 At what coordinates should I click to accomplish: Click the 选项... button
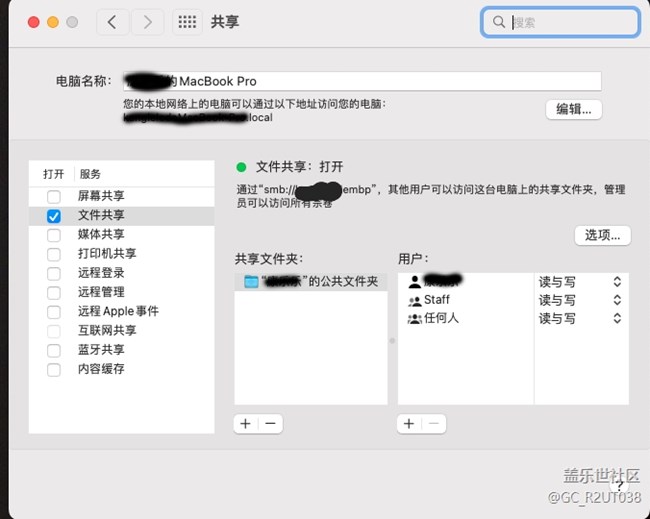[603, 235]
